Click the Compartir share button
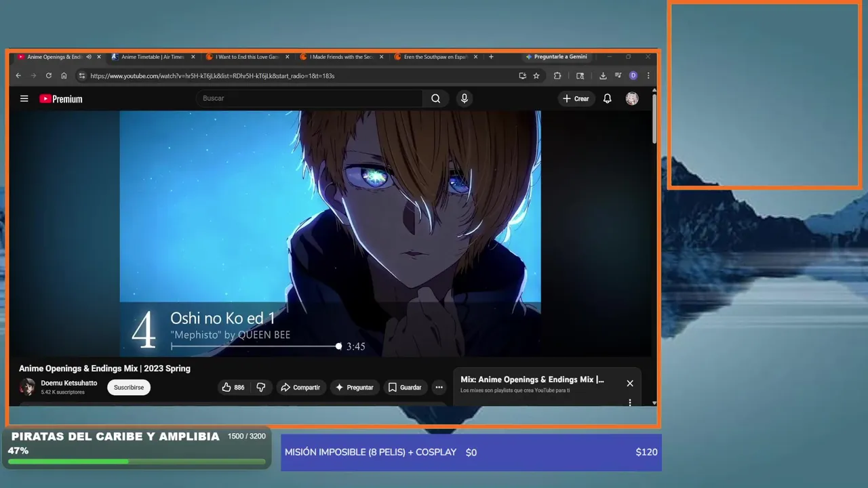This screenshot has height=488, width=868. (300, 387)
